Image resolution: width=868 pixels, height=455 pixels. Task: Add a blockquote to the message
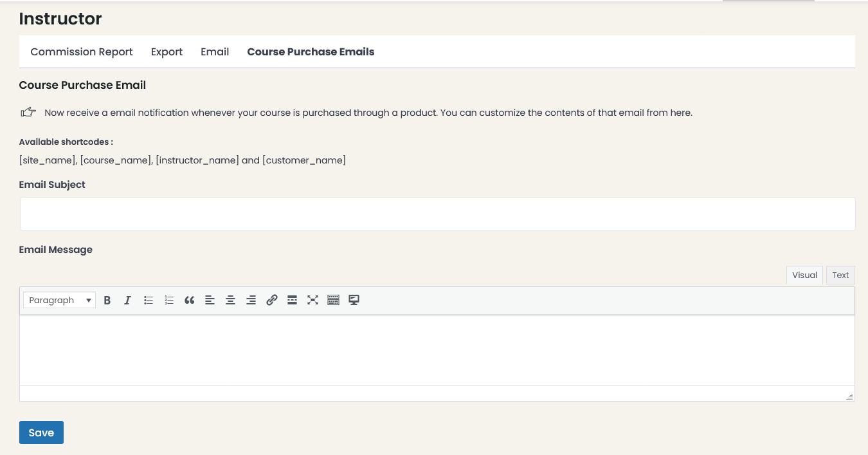tap(190, 300)
